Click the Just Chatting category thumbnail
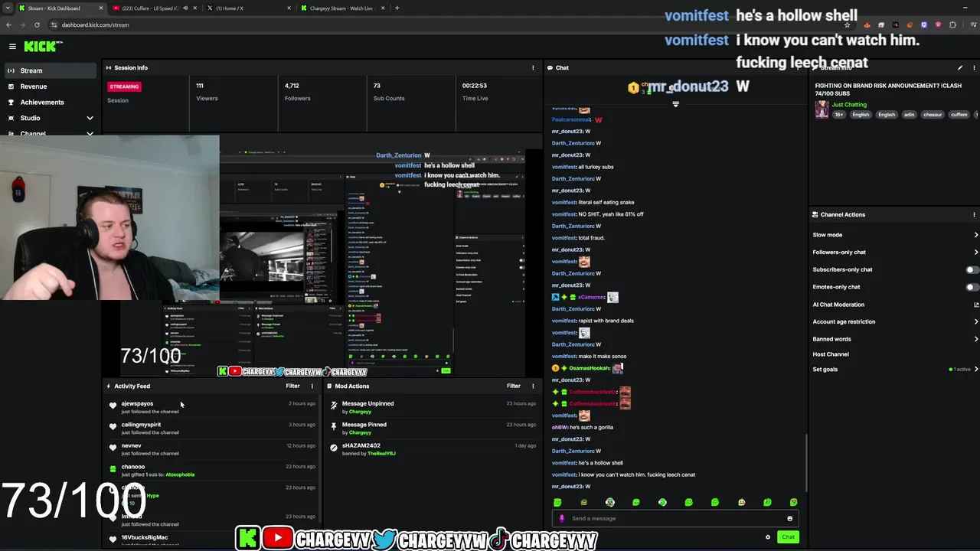Image resolution: width=980 pixels, height=551 pixels. 822,109
